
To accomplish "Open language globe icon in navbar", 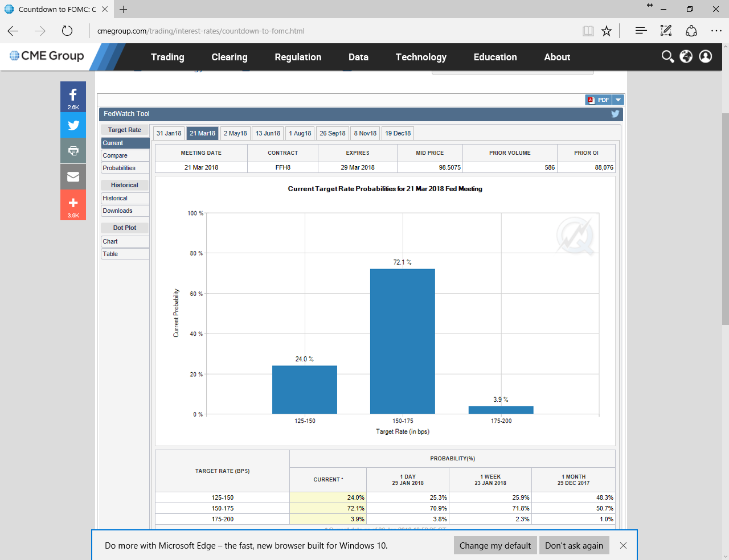I will (686, 56).
